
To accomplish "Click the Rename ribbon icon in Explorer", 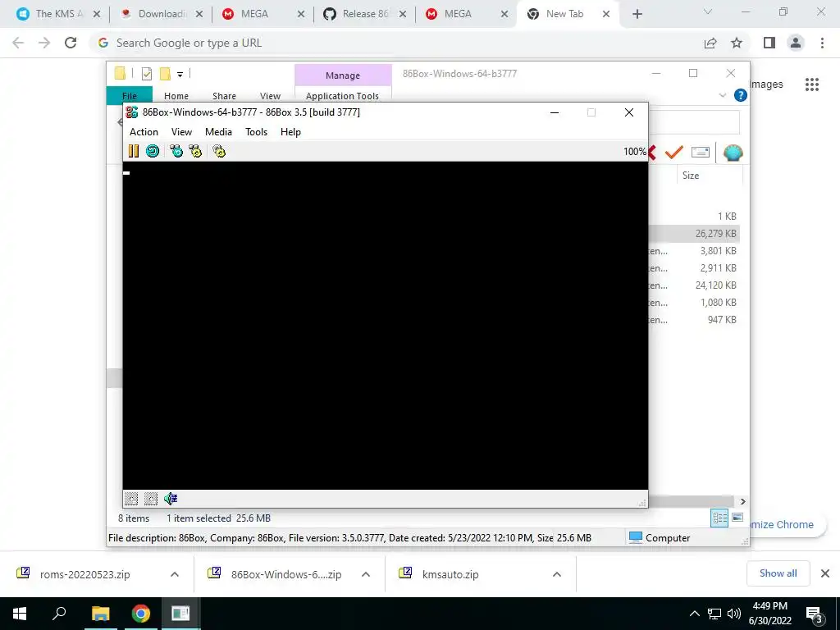I will pyautogui.click(x=701, y=152).
